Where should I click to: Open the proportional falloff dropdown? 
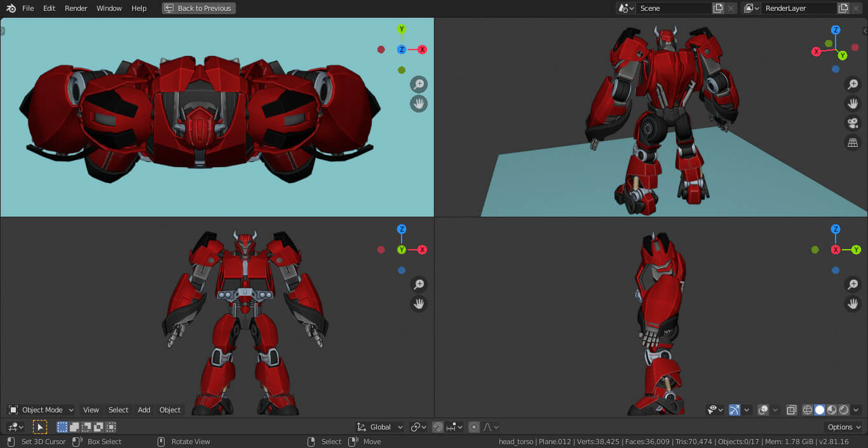pyautogui.click(x=491, y=427)
